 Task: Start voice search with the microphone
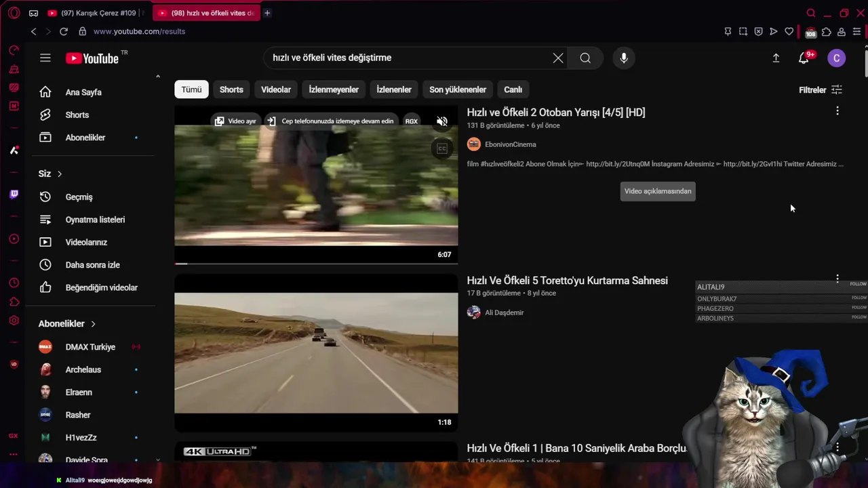tap(624, 58)
